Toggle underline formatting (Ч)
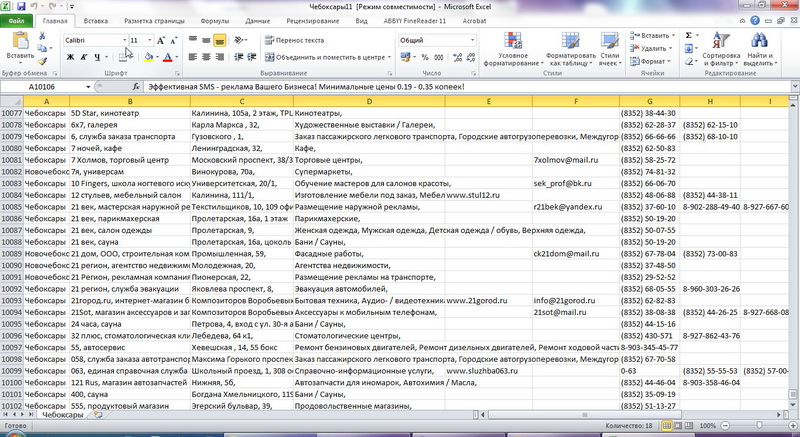The height and width of the screenshot is (437, 800). coord(97,57)
